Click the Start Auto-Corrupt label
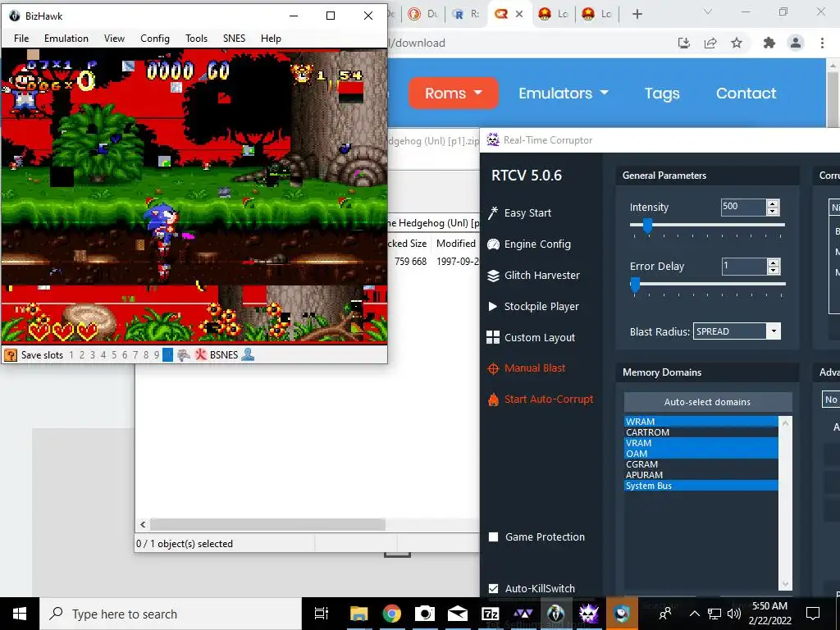840x630 pixels. click(549, 399)
